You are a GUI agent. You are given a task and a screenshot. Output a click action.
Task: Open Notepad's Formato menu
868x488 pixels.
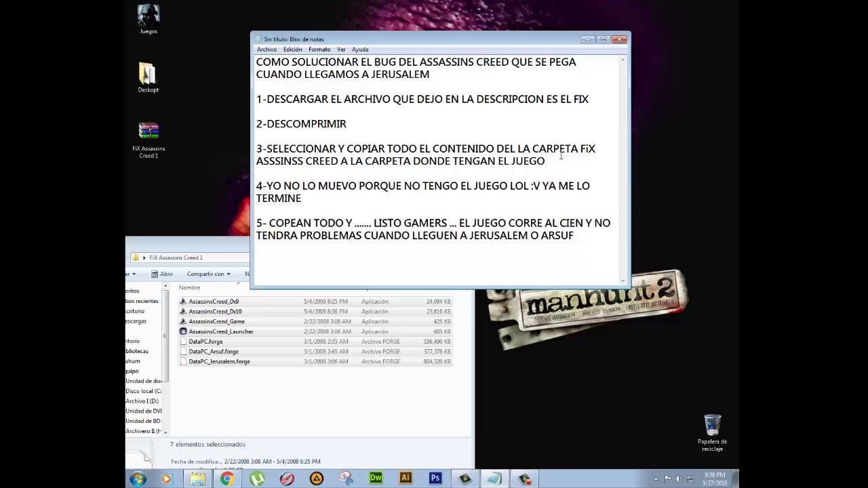[x=319, y=49]
